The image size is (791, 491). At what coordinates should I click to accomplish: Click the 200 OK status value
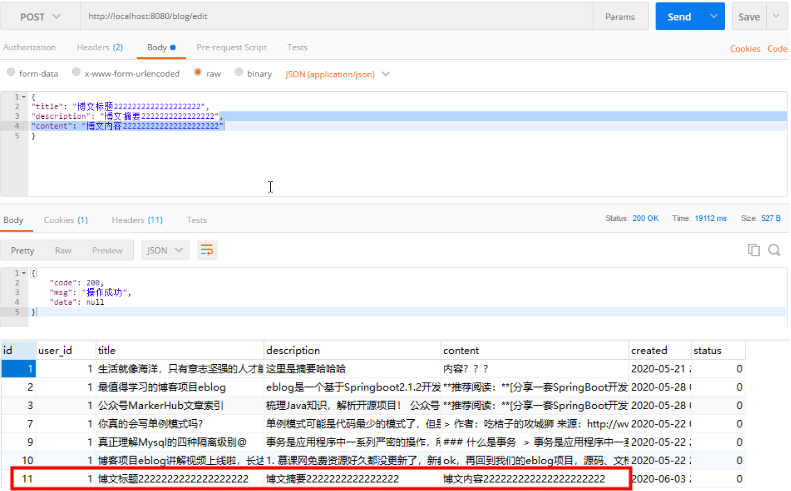[645, 219]
